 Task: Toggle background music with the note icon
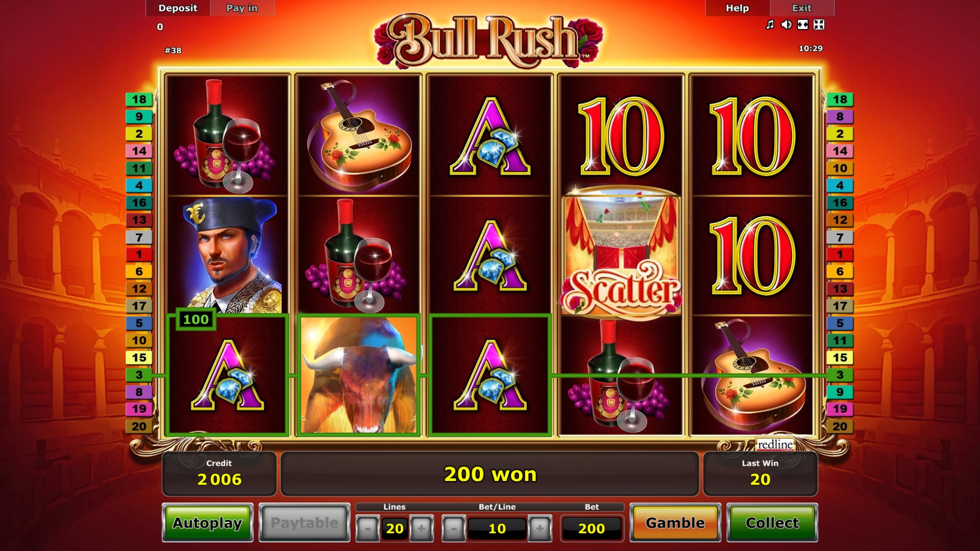[x=770, y=24]
